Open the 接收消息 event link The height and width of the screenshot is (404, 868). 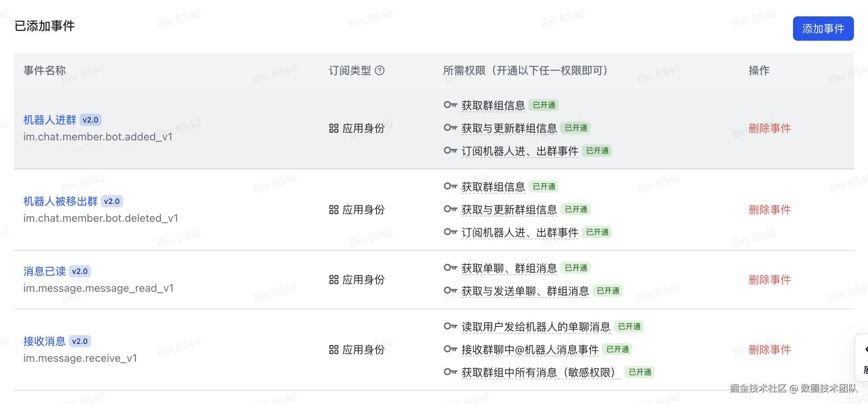45,341
